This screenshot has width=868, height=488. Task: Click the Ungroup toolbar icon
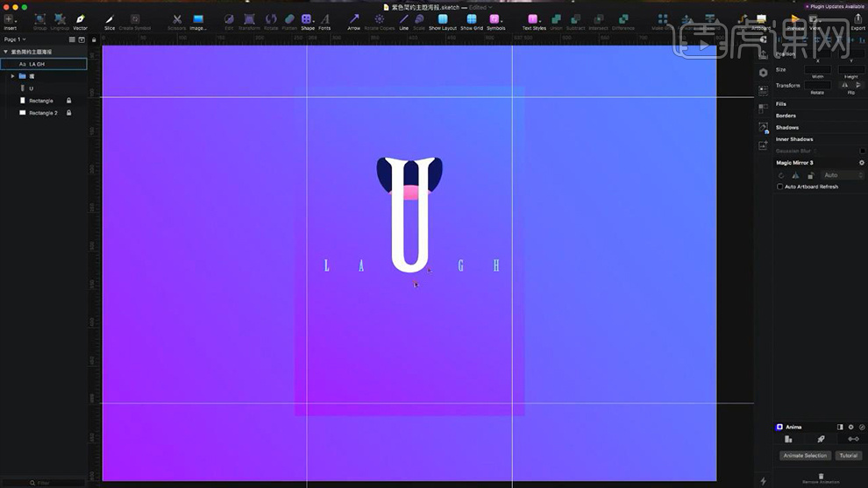click(60, 19)
